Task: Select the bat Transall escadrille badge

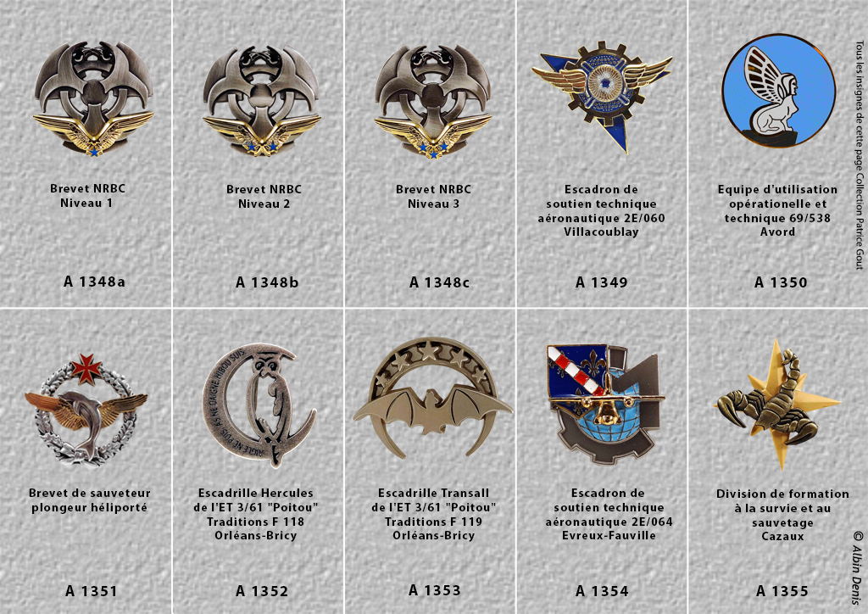Action: click(433, 399)
